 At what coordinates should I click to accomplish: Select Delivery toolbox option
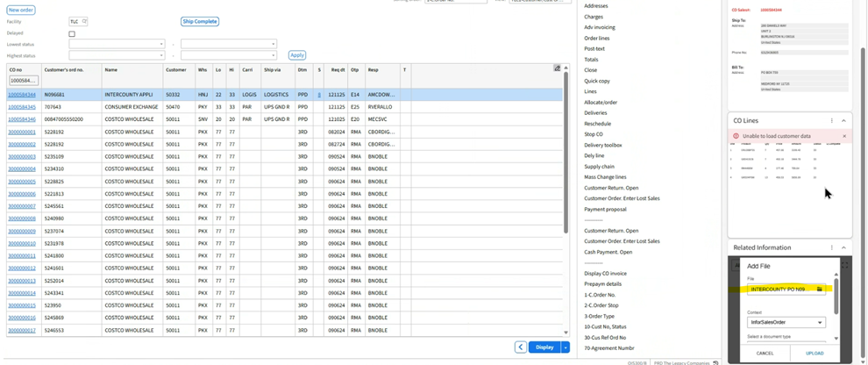(x=603, y=145)
